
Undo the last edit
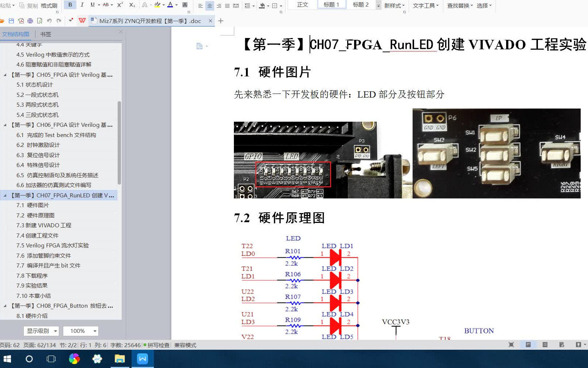[x=49, y=21]
